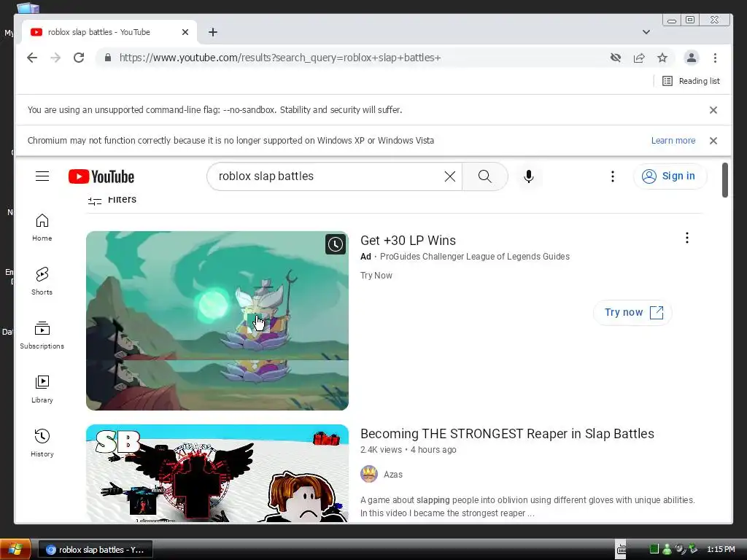Click the eye-slash tracking icon in address bar

click(x=616, y=58)
